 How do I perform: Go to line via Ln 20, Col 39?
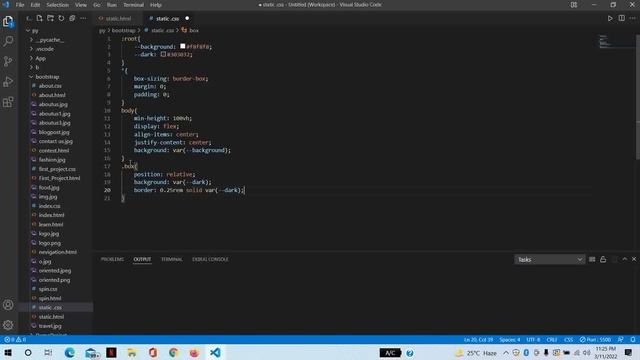(478, 340)
